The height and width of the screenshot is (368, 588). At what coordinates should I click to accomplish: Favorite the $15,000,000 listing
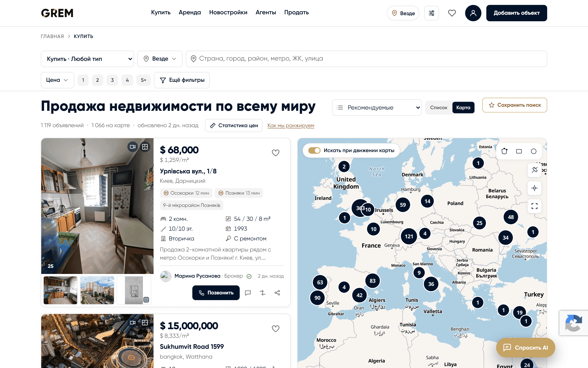click(x=275, y=328)
